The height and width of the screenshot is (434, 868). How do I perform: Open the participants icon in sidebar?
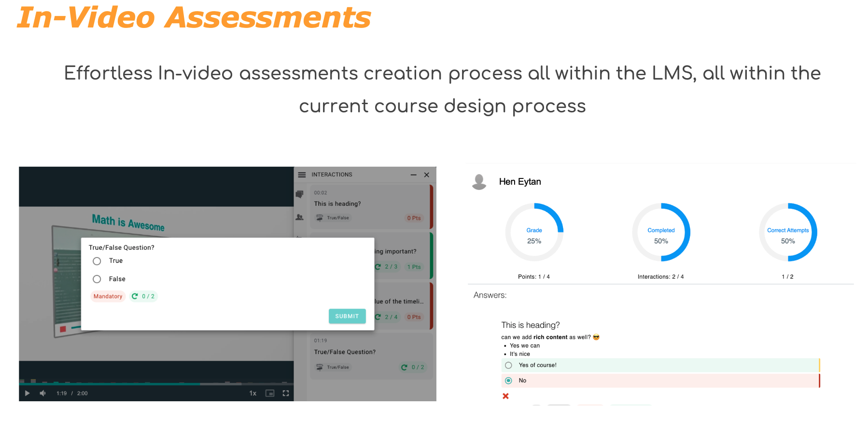point(300,217)
